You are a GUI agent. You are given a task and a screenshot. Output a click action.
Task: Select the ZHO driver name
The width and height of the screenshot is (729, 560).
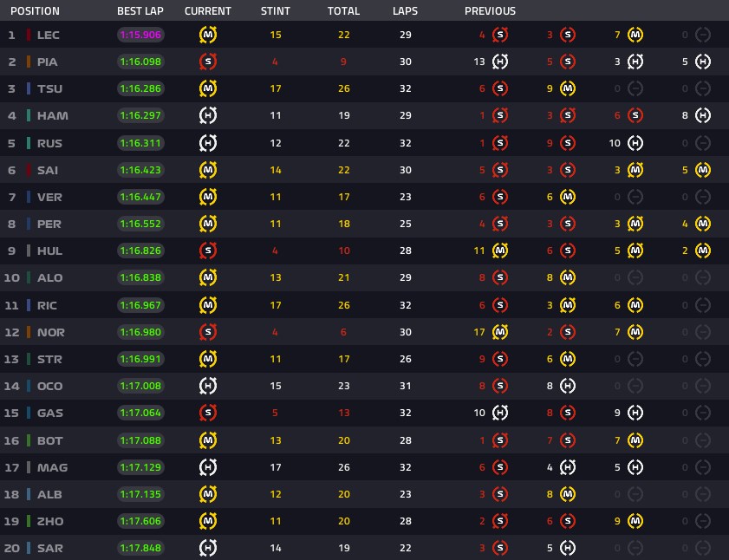(50, 521)
